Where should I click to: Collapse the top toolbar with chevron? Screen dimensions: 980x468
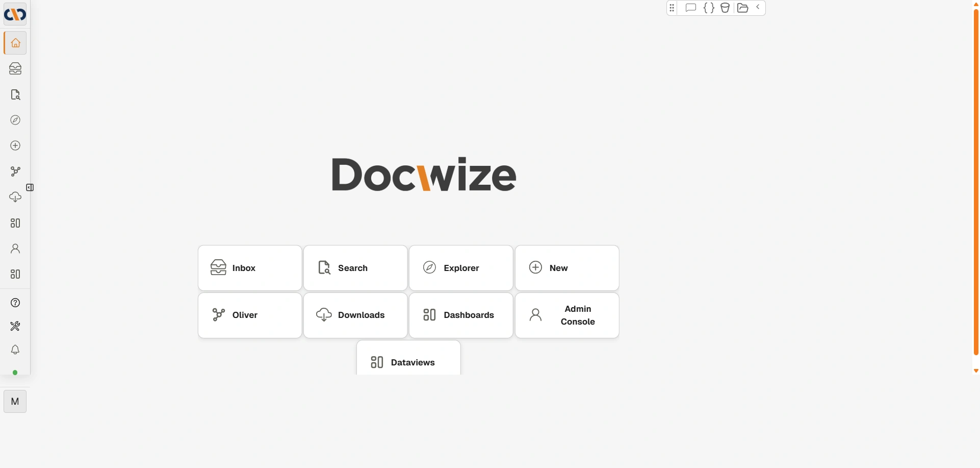[758, 7]
